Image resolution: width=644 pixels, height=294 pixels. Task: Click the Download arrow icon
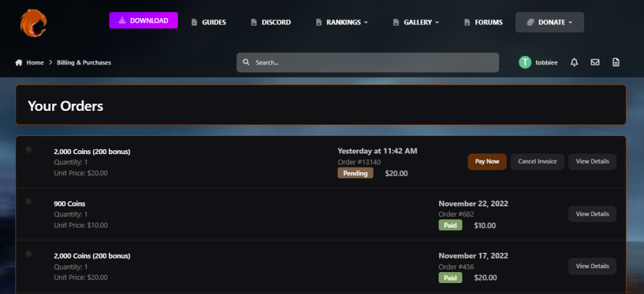click(x=122, y=21)
